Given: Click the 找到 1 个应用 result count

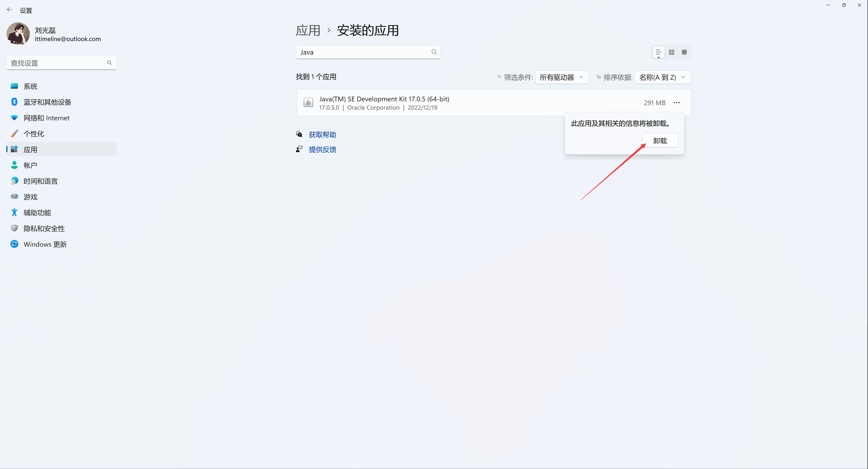Looking at the screenshot, I should [x=316, y=77].
